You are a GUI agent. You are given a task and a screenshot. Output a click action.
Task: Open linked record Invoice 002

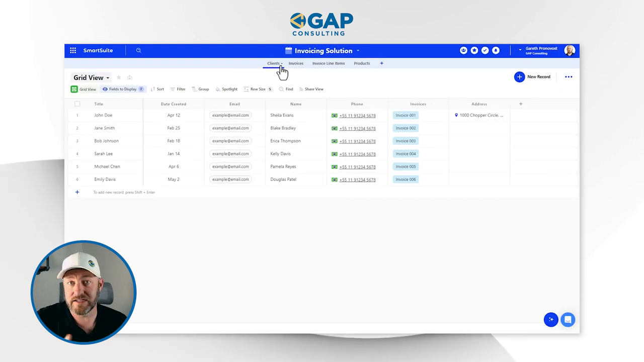406,128
